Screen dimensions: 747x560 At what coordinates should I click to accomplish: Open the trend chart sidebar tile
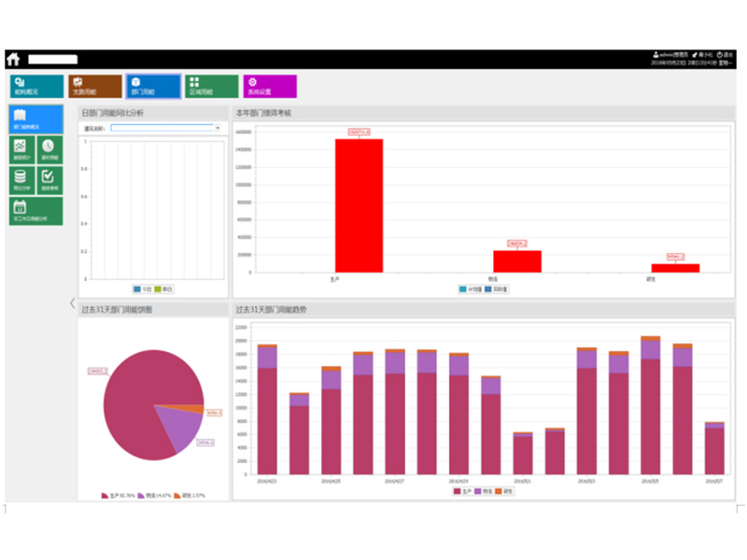21,149
